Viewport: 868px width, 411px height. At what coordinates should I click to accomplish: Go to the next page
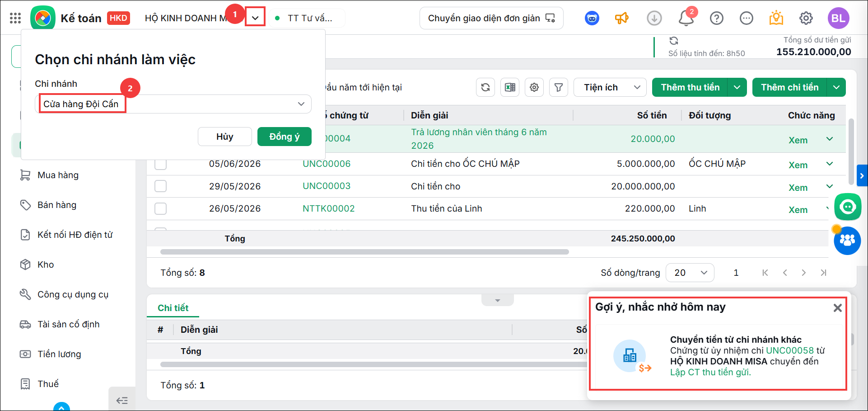[x=804, y=273]
